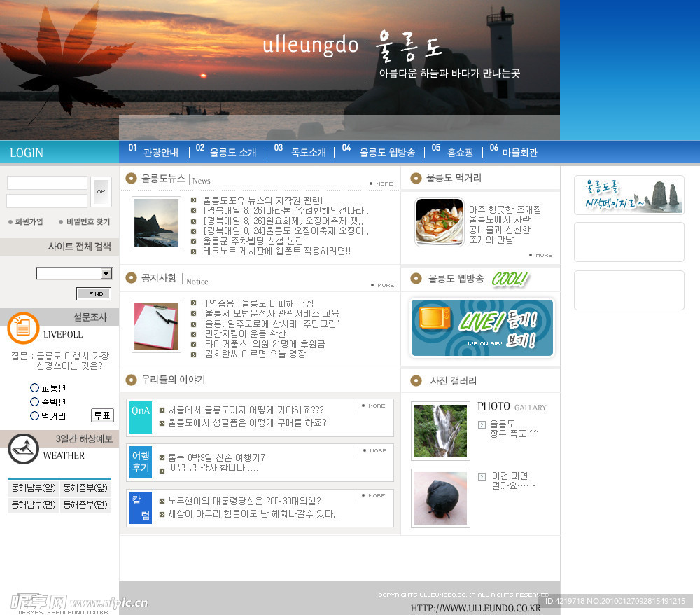Select the 숙박편 poll option
700x615 pixels.
[x=34, y=402]
